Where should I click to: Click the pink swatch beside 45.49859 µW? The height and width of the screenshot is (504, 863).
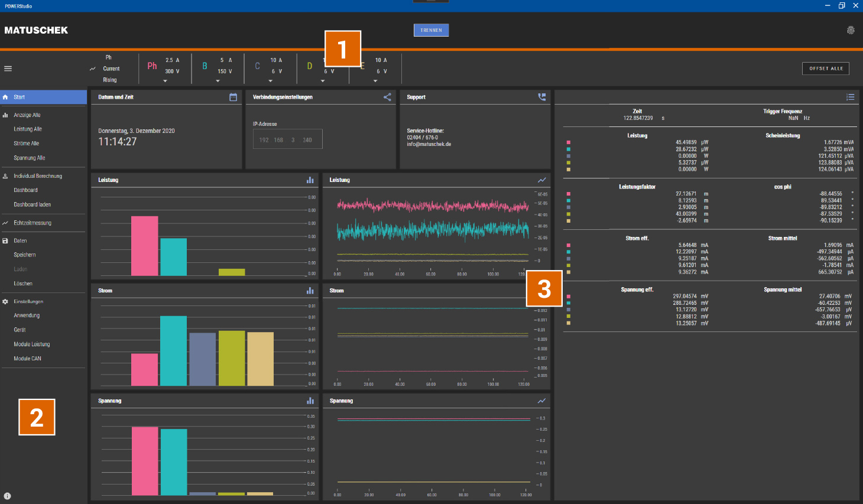coord(569,142)
